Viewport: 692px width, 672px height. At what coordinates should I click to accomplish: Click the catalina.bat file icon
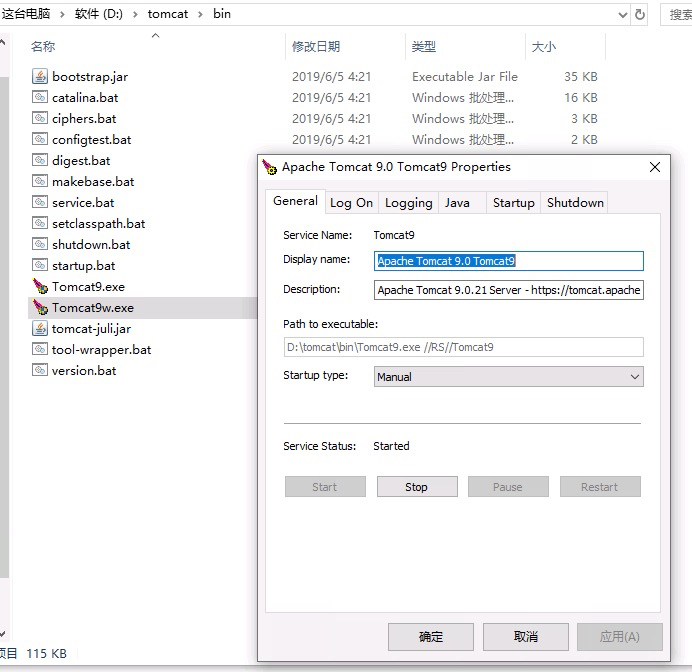click(40, 97)
